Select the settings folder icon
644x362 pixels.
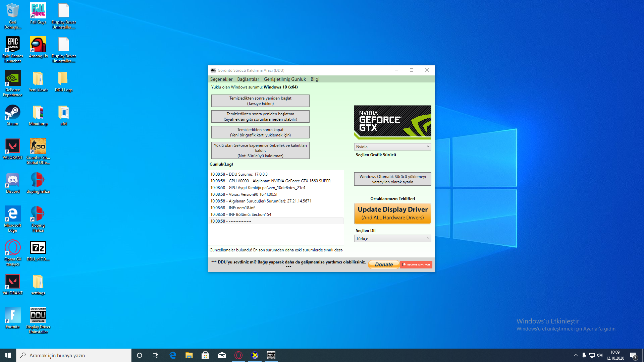(x=38, y=284)
